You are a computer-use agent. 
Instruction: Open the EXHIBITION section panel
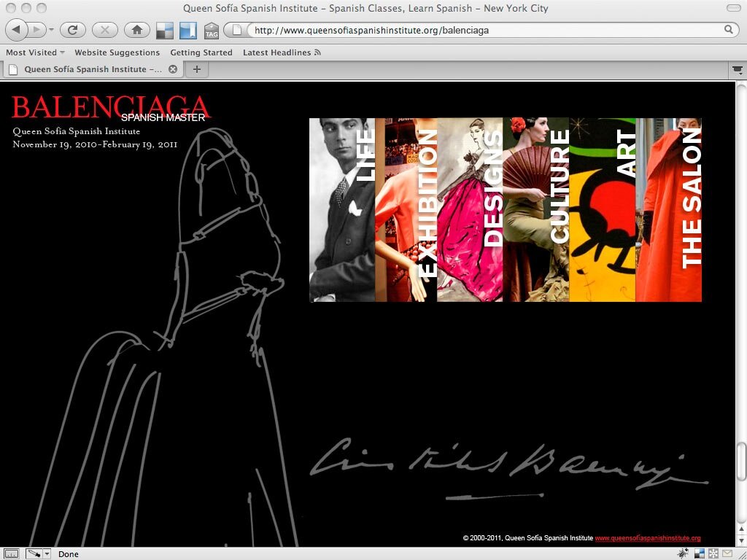[406, 209]
